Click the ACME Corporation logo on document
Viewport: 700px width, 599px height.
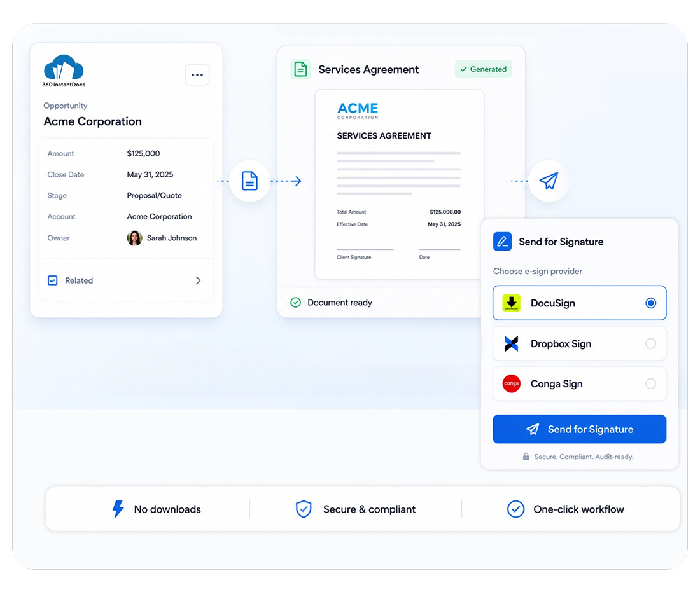point(358,111)
